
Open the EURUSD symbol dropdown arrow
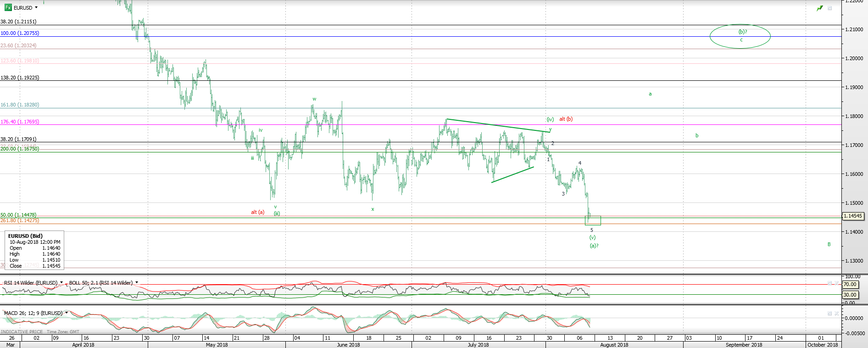click(x=36, y=7)
